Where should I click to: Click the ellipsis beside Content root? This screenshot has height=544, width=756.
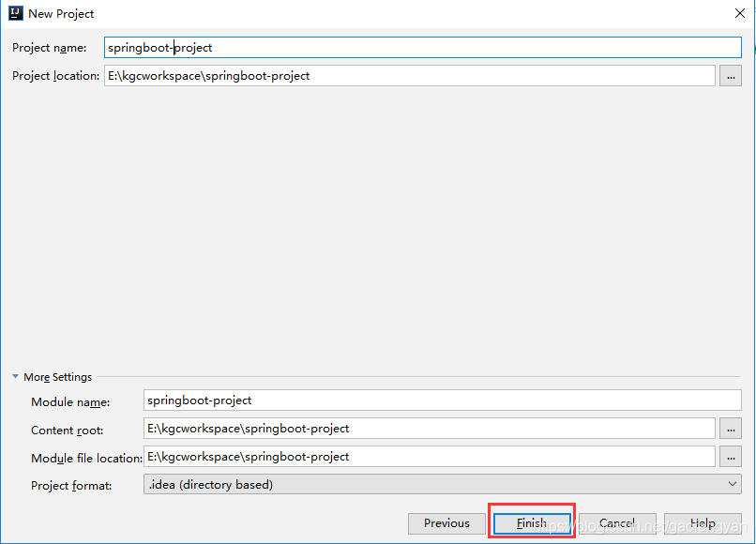731,429
